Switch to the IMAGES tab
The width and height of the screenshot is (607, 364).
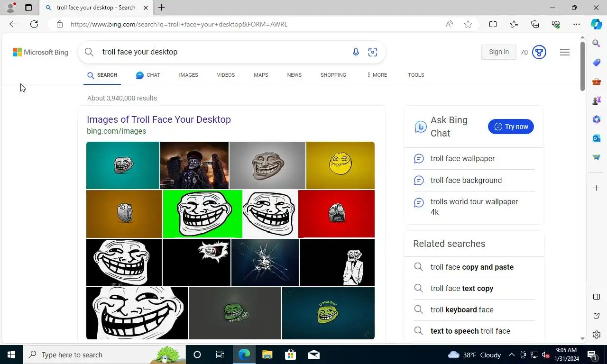(188, 75)
